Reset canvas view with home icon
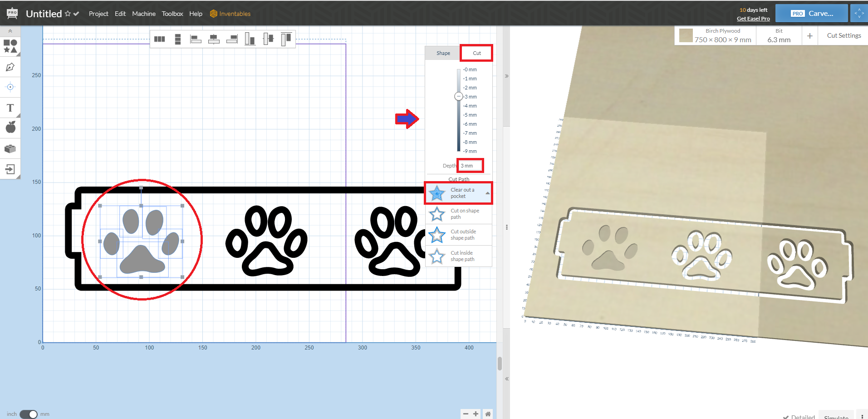Viewport: 868px width, 419px height. (x=488, y=414)
